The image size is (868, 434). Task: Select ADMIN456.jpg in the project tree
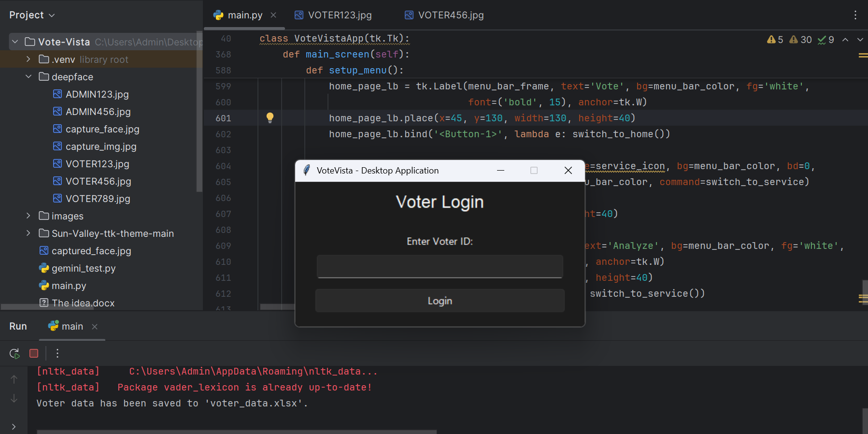coord(98,112)
